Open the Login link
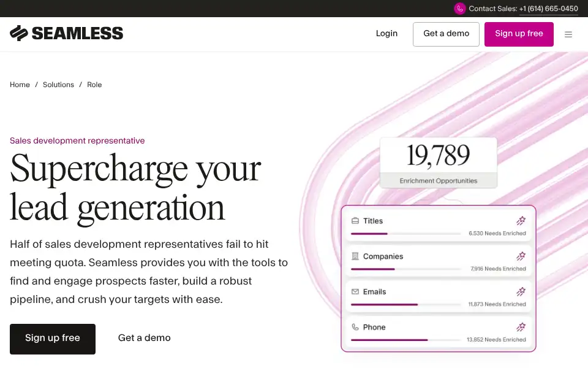Image resolution: width=588 pixels, height=368 pixels. tap(386, 33)
